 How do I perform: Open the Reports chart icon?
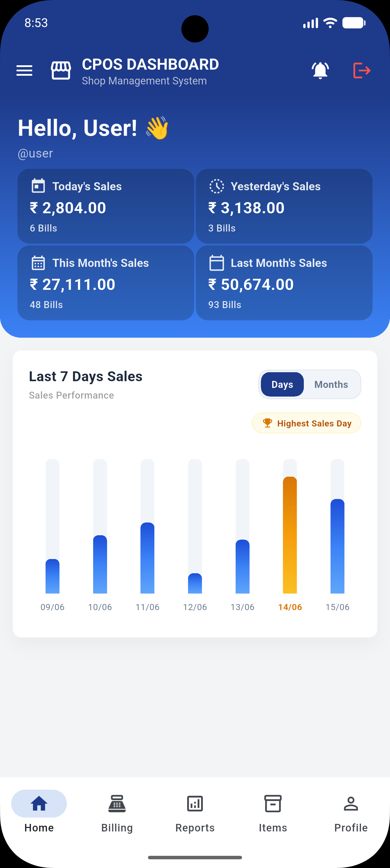(x=195, y=804)
